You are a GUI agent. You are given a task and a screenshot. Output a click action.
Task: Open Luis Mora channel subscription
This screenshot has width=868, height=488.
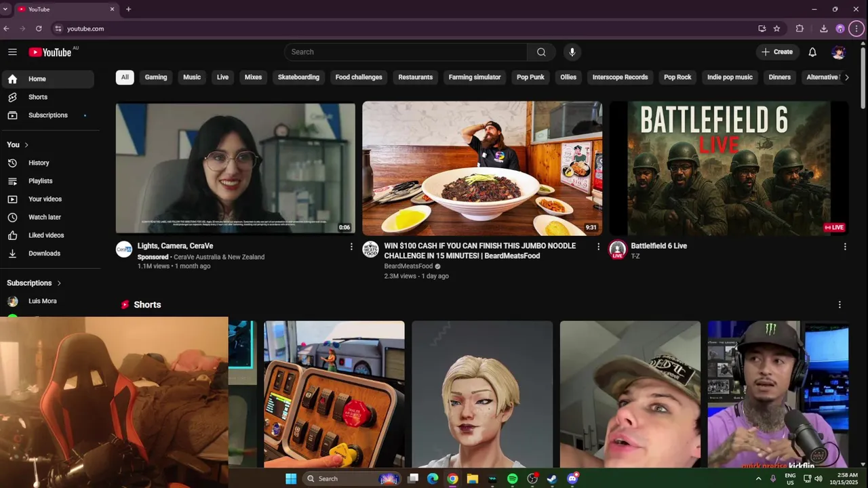(47, 301)
